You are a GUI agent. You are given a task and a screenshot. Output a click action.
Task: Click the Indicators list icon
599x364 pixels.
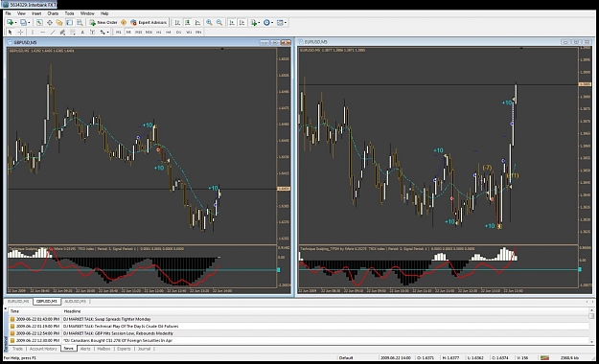pyautogui.click(x=254, y=23)
